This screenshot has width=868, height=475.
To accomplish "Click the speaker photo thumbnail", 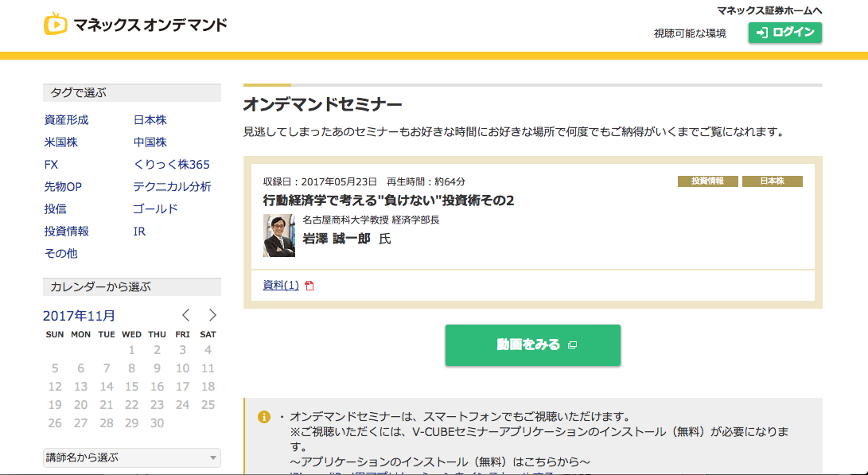I will 278,236.
